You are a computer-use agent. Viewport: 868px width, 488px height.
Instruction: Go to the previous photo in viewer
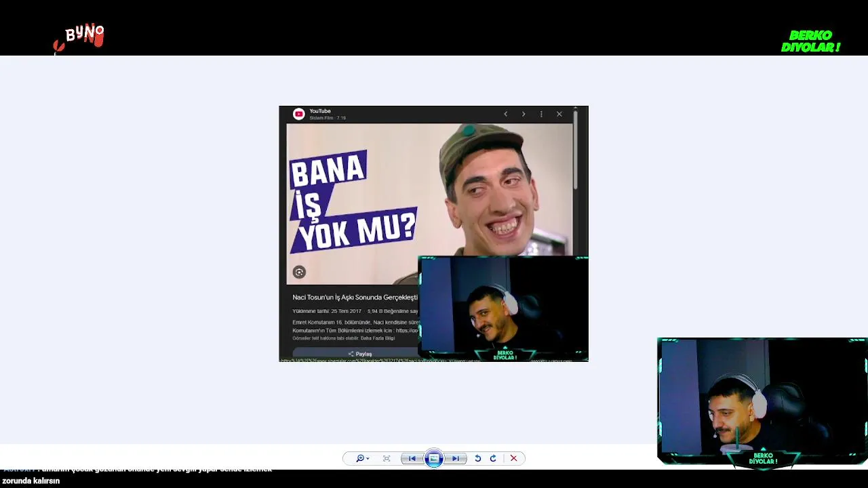click(412, 459)
